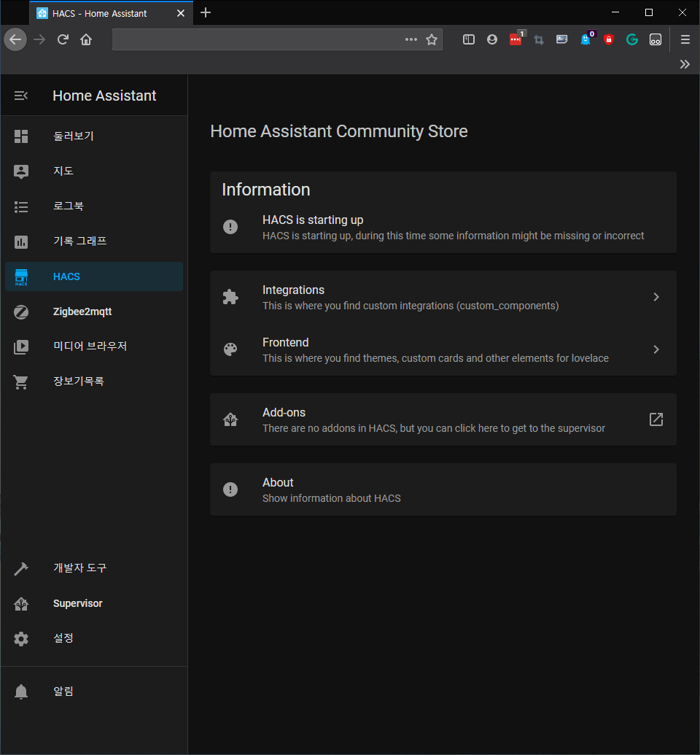Collapse the Home Assistant sidebar menu
700x755 pixels.
pos(20,96)
